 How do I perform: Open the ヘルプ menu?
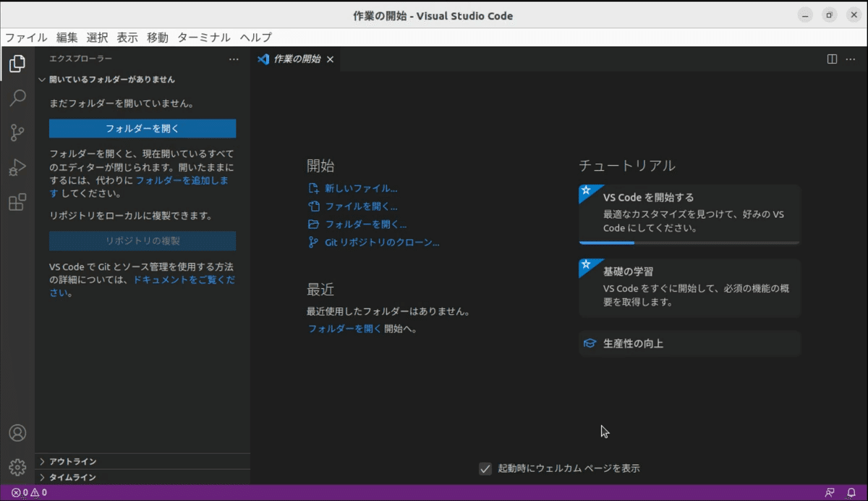(256, 38)
